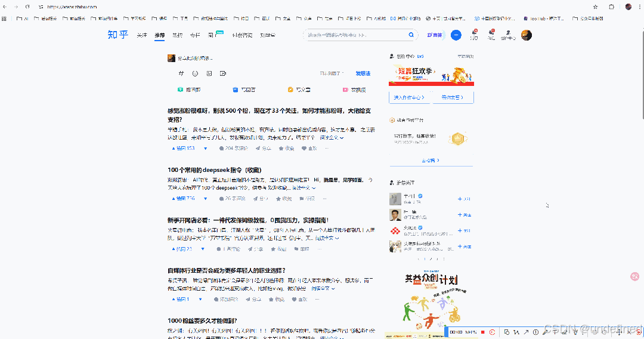Share the 500个粉 post
The width and height of the screenshot is (644, 339).
[264, 149]
